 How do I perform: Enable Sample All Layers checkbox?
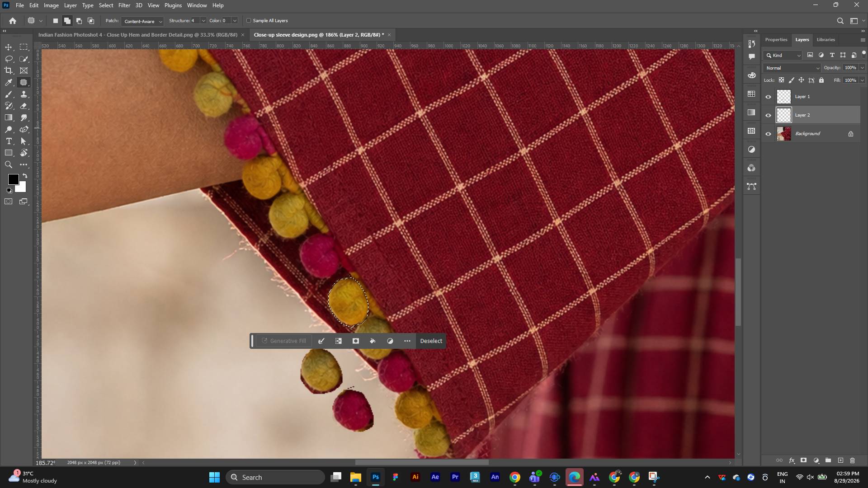coord(249,21)
